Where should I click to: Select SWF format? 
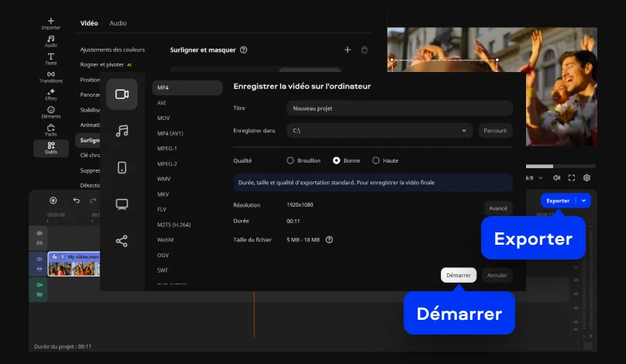[163, 270]
